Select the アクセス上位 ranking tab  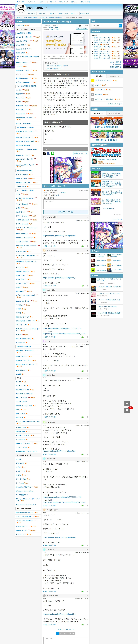coord(98,76)
